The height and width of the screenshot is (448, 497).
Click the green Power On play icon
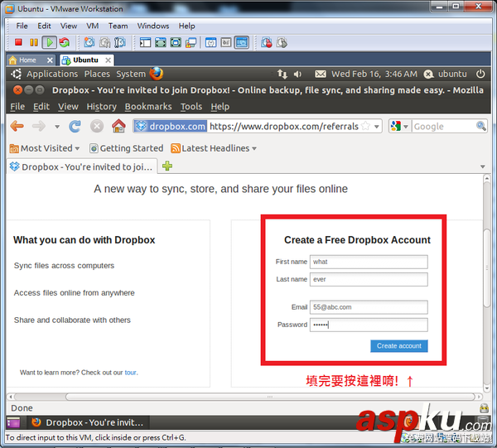click(x=50, y=42)
